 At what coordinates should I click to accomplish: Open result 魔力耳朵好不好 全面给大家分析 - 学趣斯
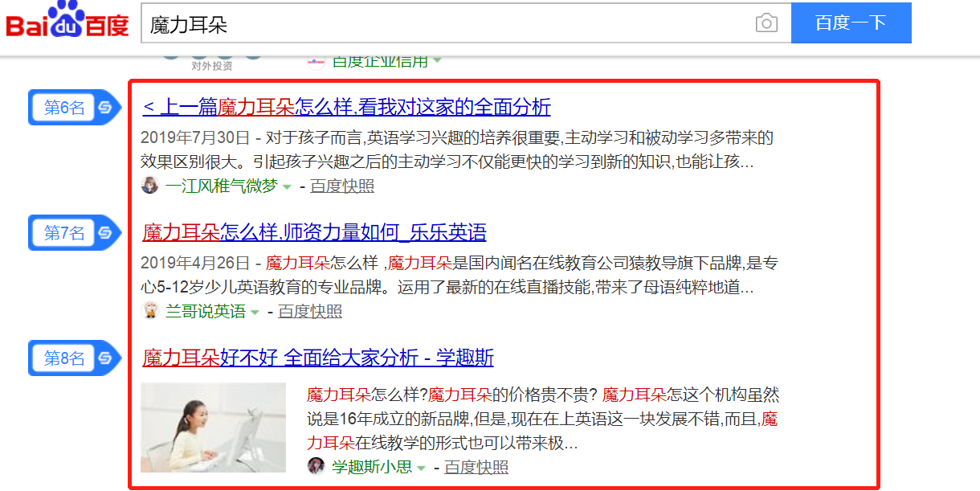pos(318,358)
